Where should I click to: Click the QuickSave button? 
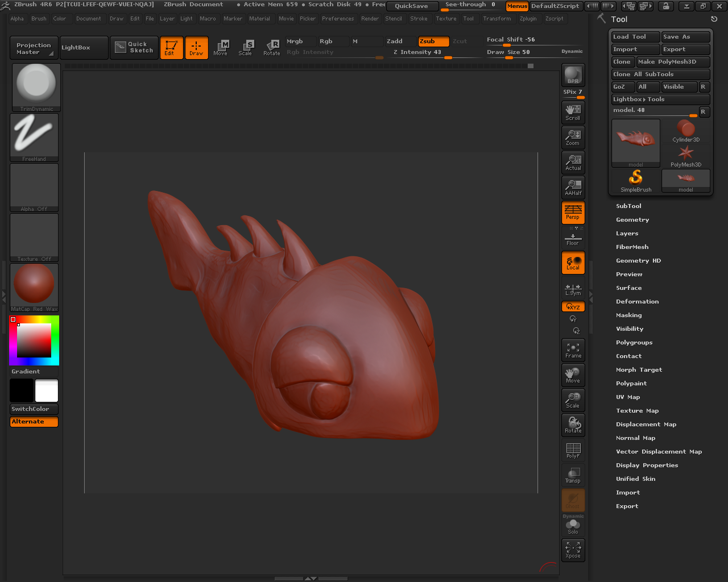[412, 6]
